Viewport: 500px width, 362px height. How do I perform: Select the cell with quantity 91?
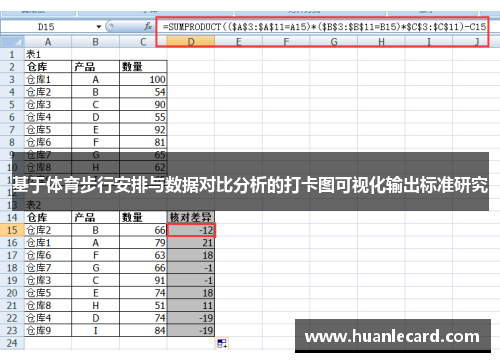click(143, 280)
